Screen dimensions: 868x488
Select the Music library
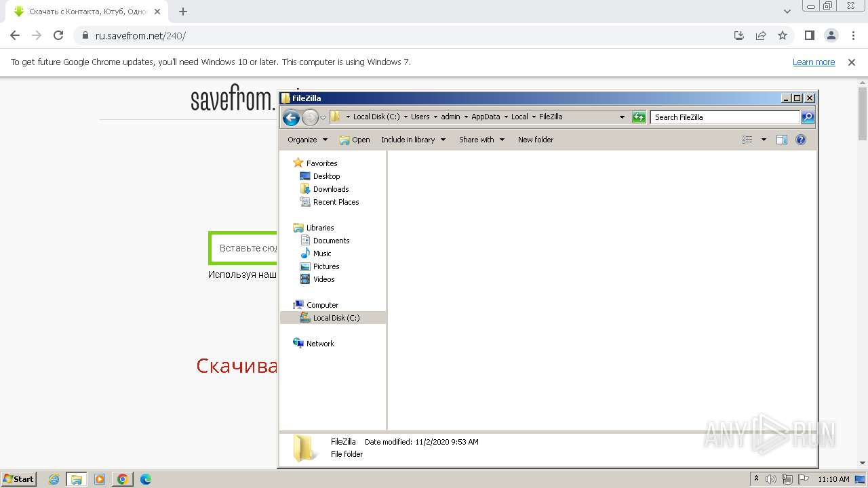pos(322,253)
